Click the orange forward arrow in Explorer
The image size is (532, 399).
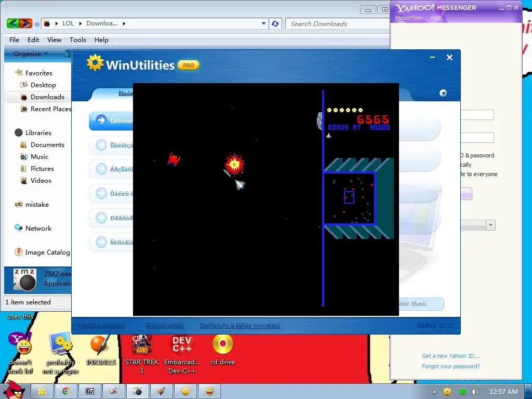click(x=26, y=23)
